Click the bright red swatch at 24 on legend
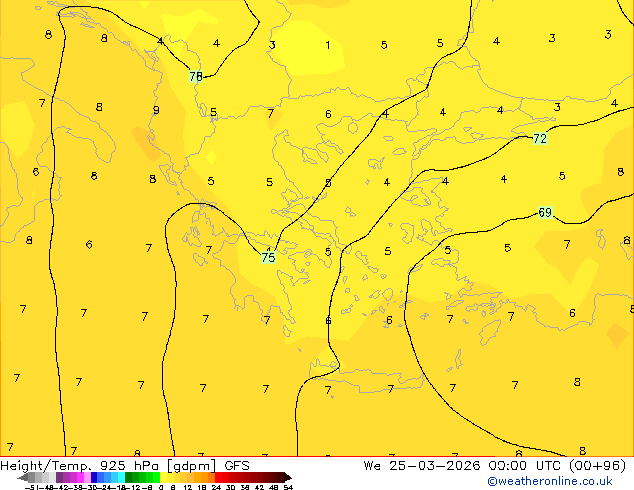 coord(218,477)
